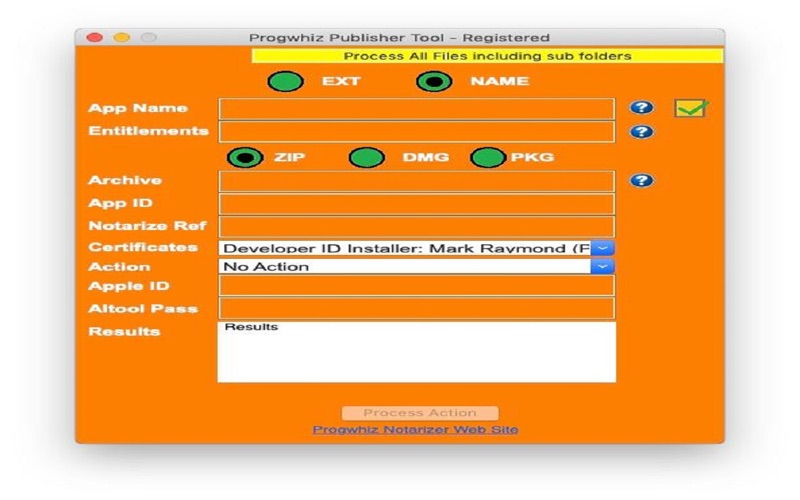Toggle the green checkmark checkbox
Image resolution: width=800 pixels, height=500 pixels.
691,108
